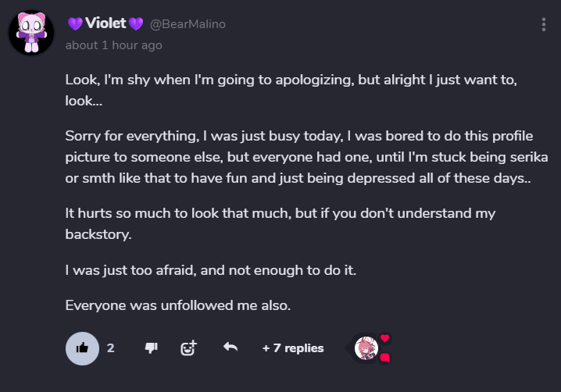Click the like count number 2
The height and width of the screenshot is (392, 561).
111,348
